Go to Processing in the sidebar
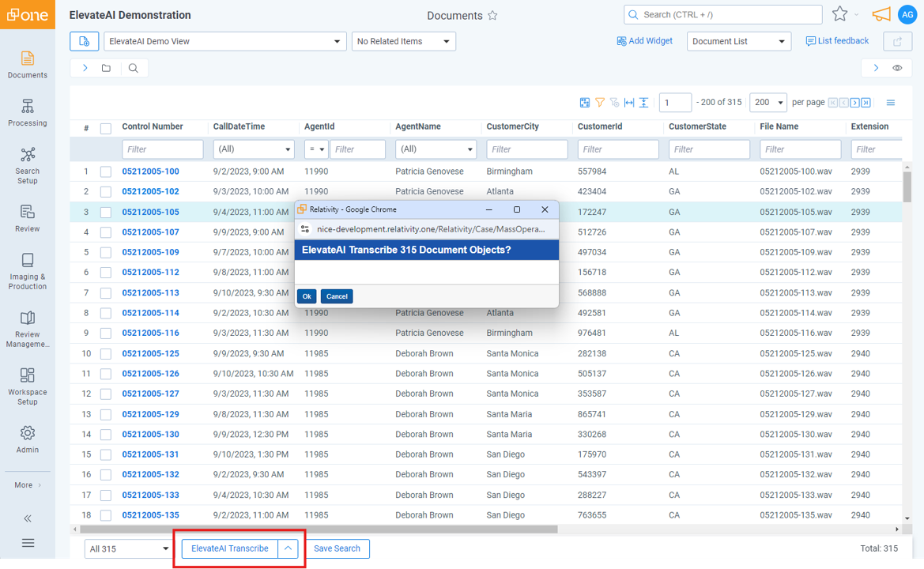The width and height of the screenshot is (924, 569). [27, 112]
